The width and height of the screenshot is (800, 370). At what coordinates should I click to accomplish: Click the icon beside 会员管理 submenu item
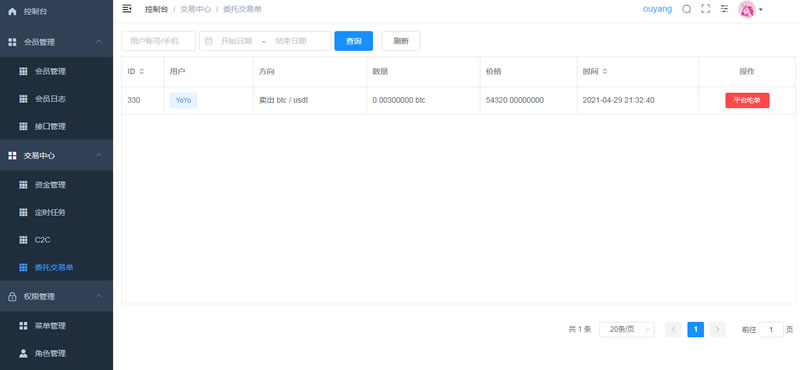click(x=23, y=71)
